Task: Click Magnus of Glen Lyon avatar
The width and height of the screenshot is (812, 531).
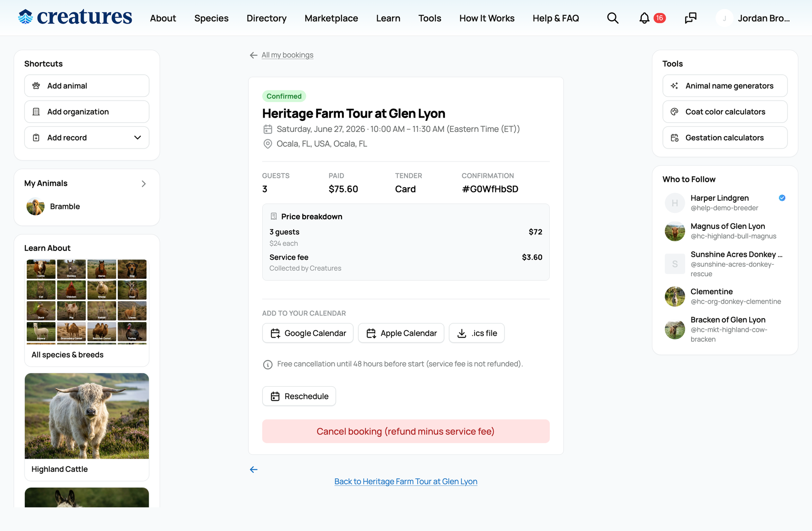Action: [x=675, y=231]
